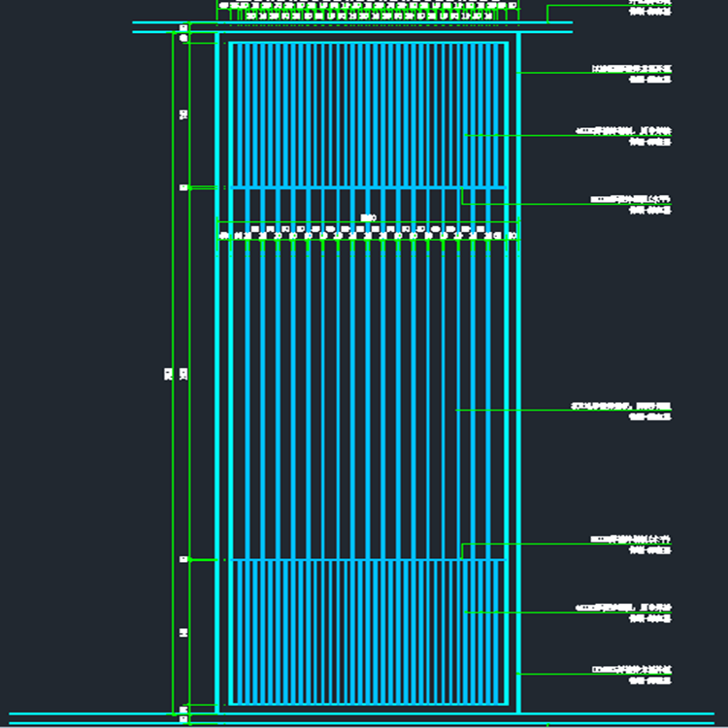Select the top horizontal beam above the gate
728x728 pixels.
point(352,27)
